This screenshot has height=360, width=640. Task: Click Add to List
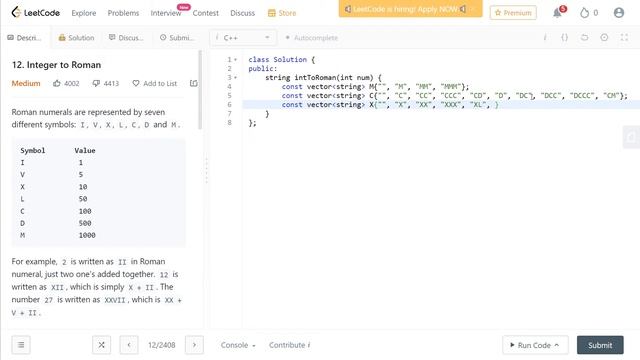(155, 83)
